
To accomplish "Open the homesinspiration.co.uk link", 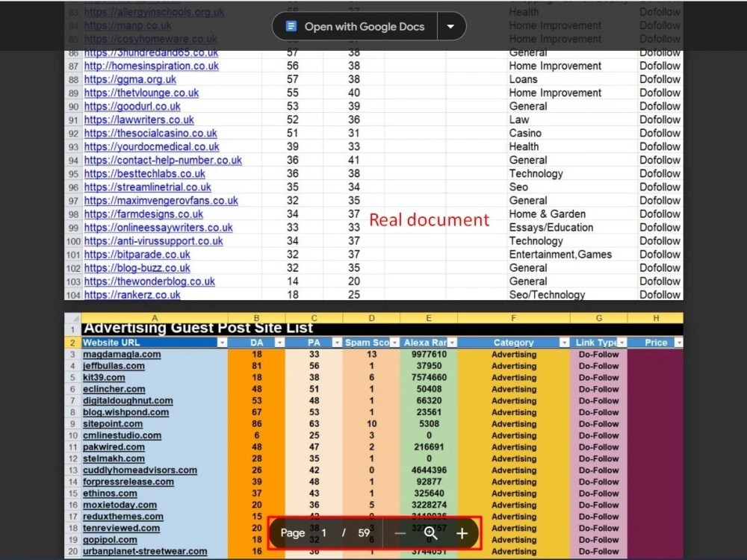I will [x=152, y=66].
